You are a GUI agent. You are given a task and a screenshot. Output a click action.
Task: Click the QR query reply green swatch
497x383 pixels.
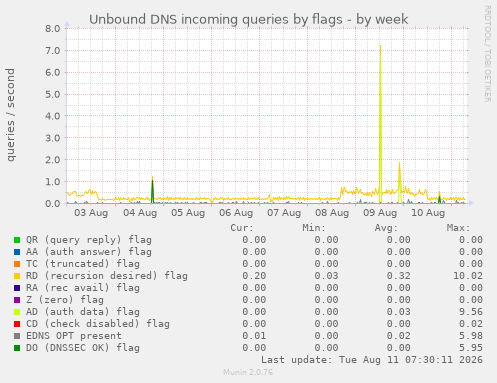(x=17, y=240)
